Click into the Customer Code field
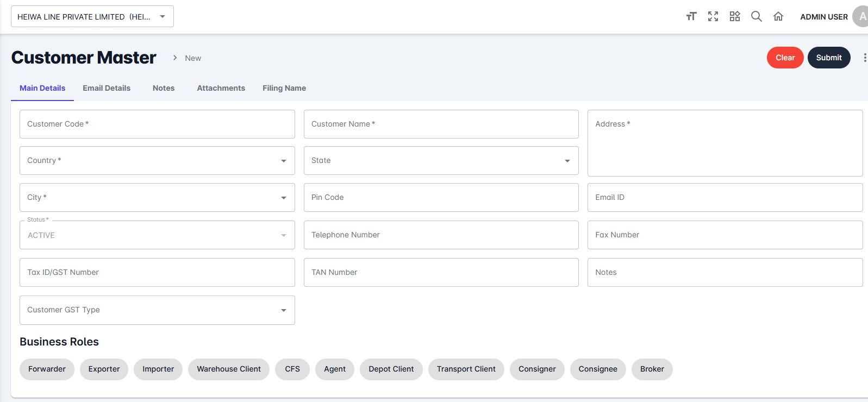 point(157,124)
